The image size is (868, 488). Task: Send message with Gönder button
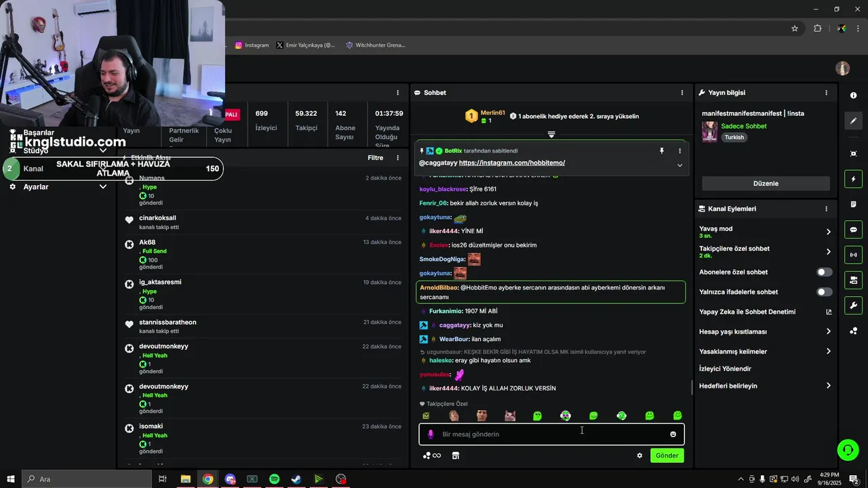click(667, 455)
